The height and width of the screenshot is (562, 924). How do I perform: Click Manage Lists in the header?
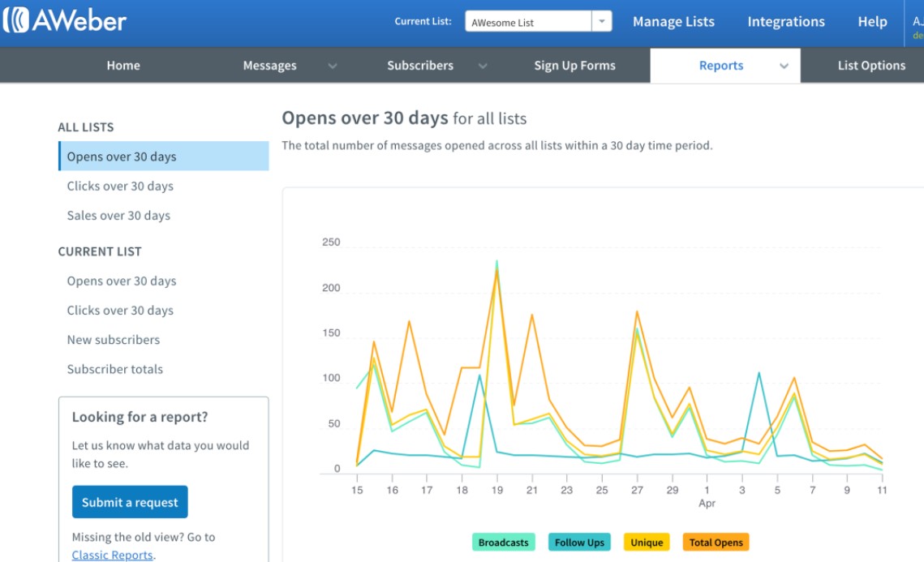coord(673,22)
